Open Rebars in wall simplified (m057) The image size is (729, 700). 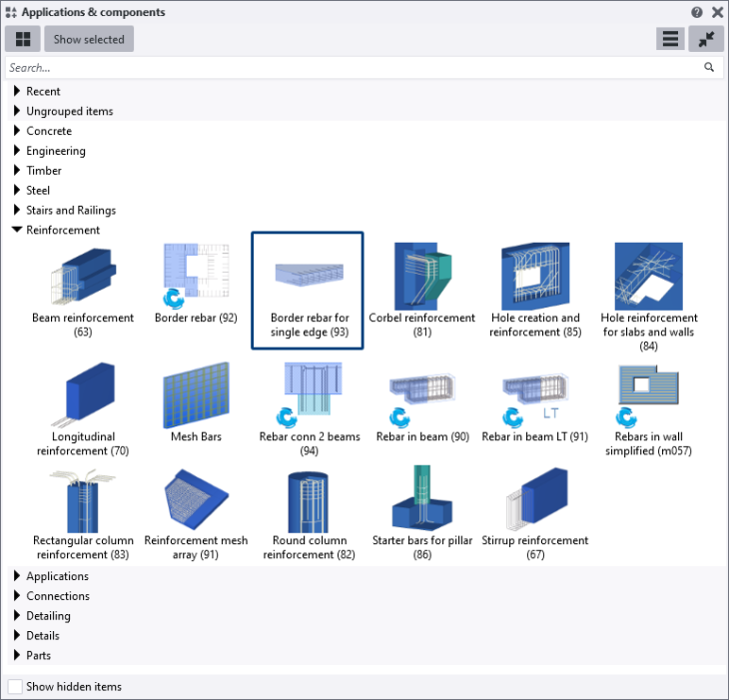[648, 409]
